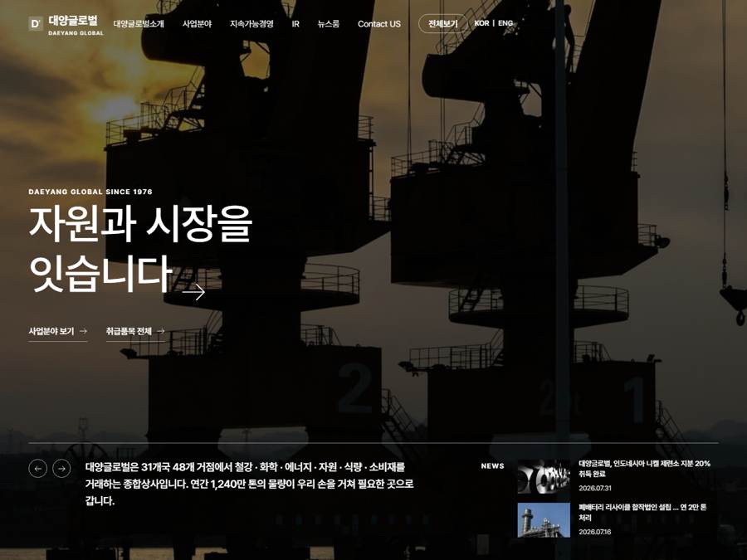Open the steel coil news thumbnail
This screenshot has height=560, width=747.
[544, 476]
